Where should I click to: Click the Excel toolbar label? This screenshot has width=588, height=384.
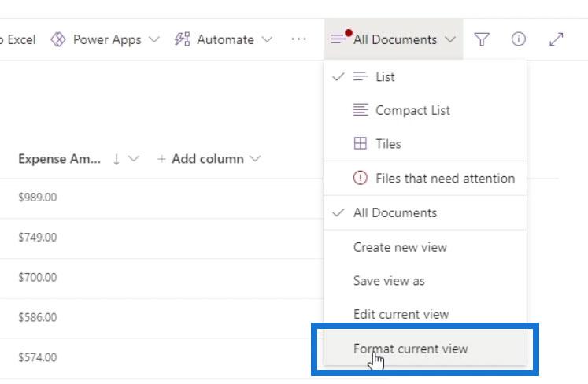pyautogui.click(x=21, y=39)
